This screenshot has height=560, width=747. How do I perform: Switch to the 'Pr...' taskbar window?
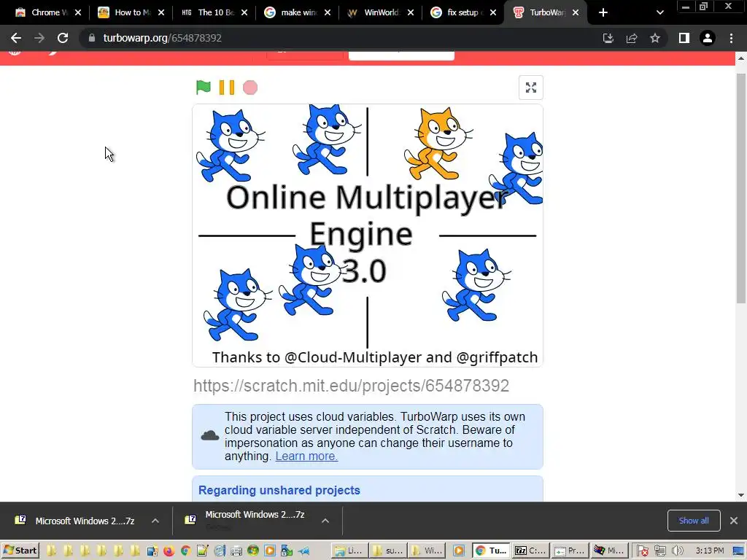pos(570,551)
